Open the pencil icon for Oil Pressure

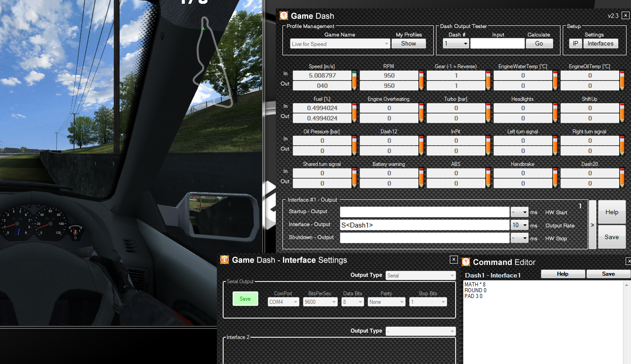point(354,146)
